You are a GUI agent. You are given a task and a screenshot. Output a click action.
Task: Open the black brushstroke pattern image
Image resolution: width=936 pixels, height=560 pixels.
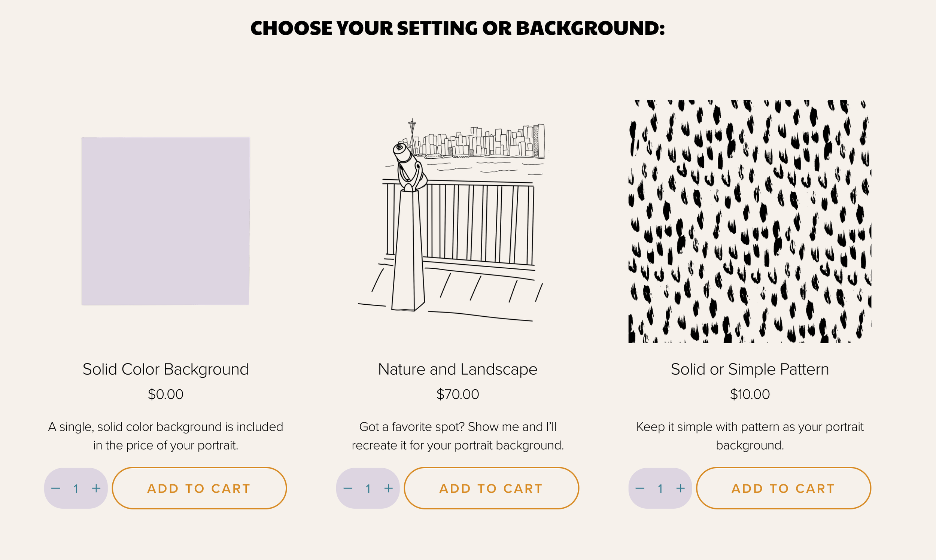(750, 222)
